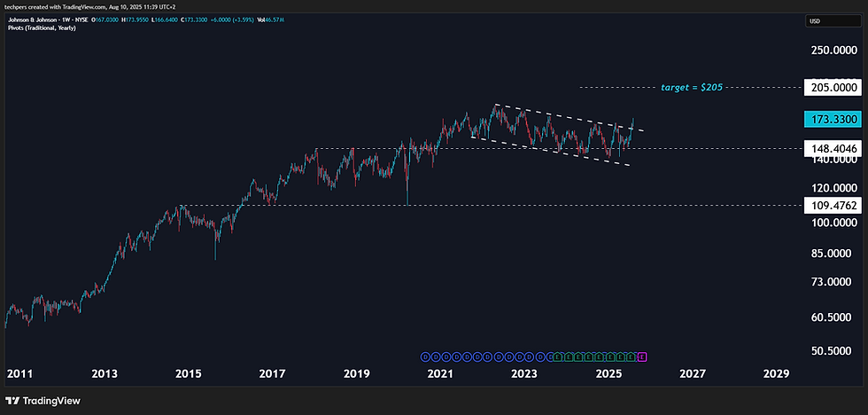This screenshot has width=868, height=415.
Task: Click the Vol 46.57M value
Action: pos(270,20)
